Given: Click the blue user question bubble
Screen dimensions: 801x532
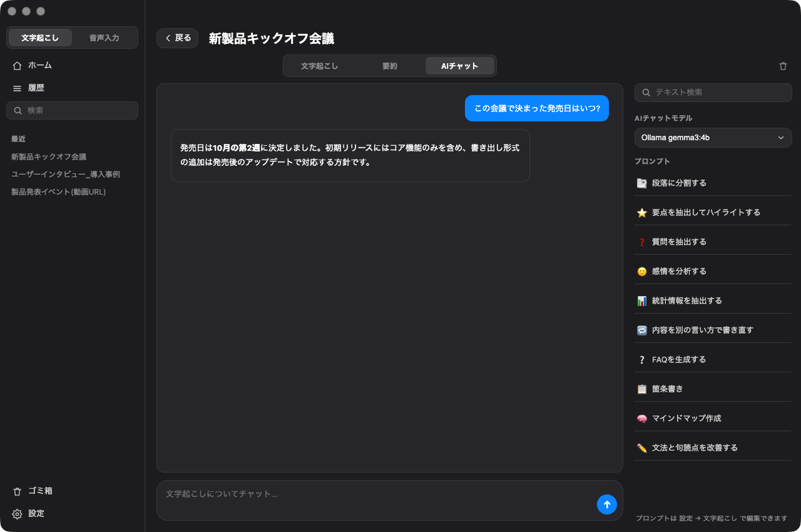Looking at the screenshot, I should (x=537, y=108).
